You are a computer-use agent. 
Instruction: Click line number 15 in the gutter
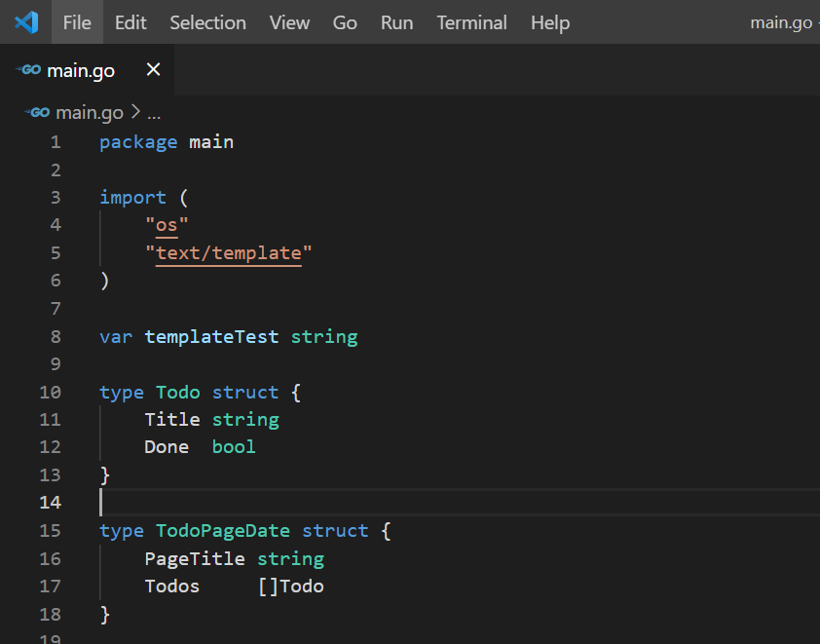point(51,531)
